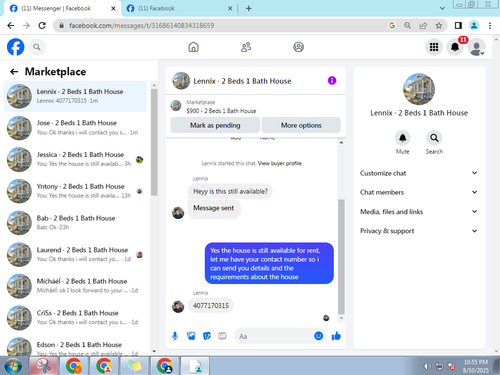Click the Facebook search magnifier icon

37,47
